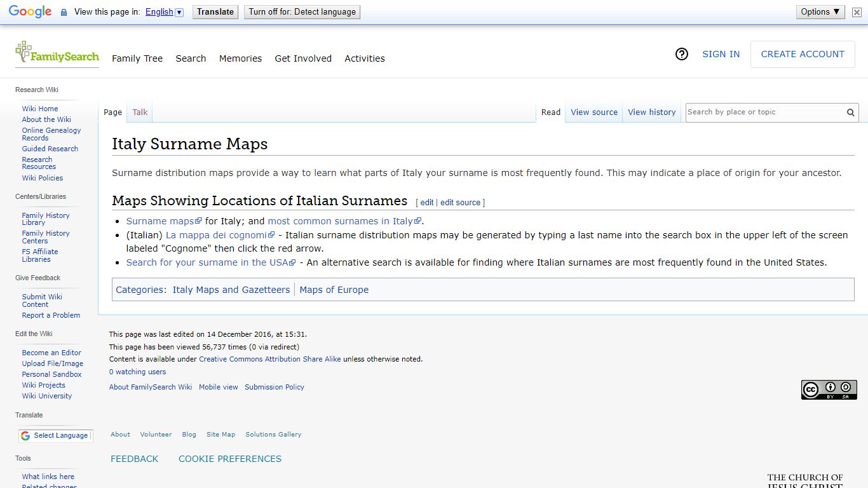Open the Search menu item
The height and width of the screenshot is (488, 868).
click(191, 58)
